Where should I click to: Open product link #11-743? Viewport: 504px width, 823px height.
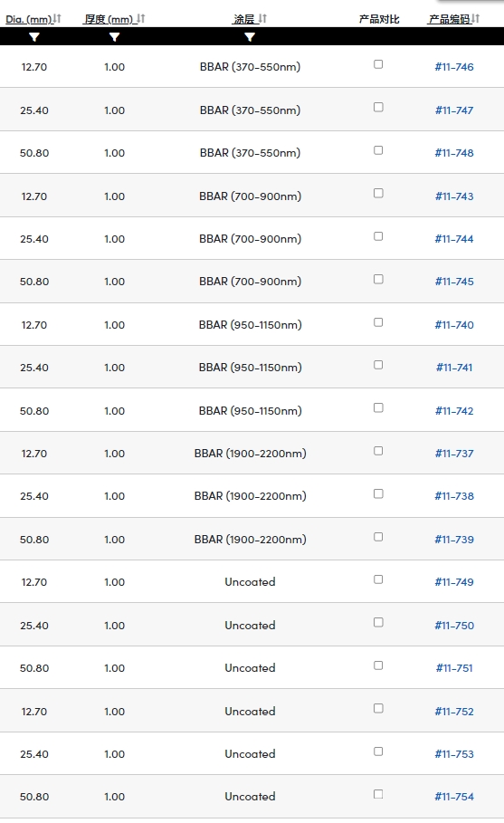454,196
